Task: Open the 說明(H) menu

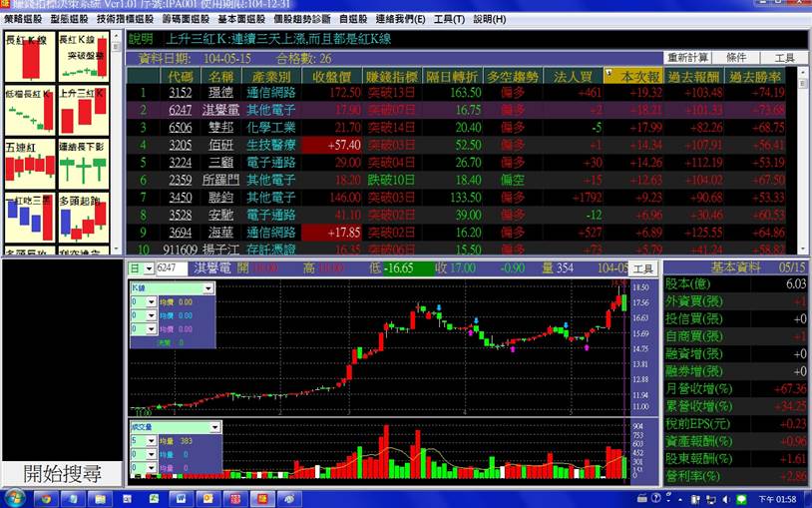Action: (490, 19)
